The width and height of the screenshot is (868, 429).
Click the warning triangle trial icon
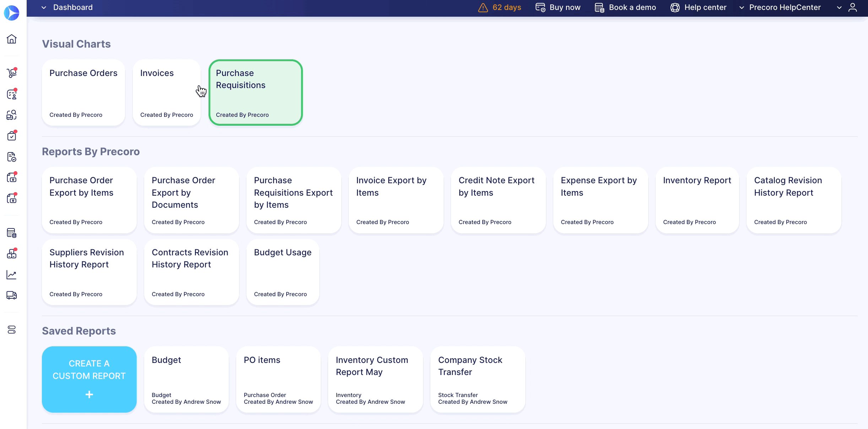point(483,7)
